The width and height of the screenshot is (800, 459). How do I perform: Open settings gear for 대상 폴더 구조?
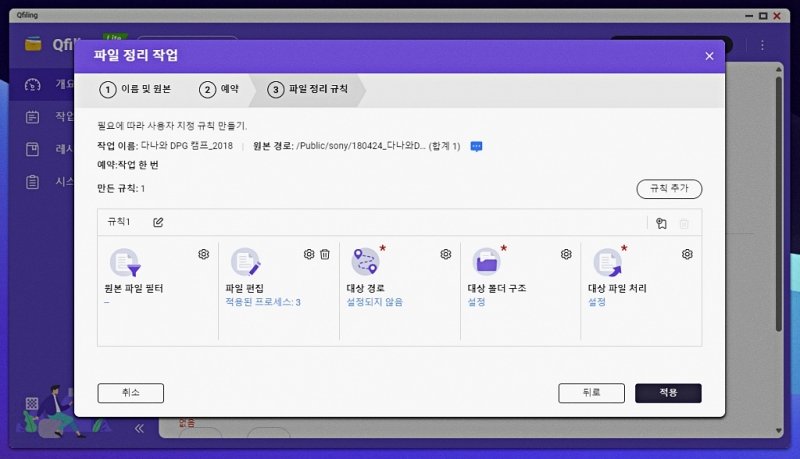tap(566, 255)
